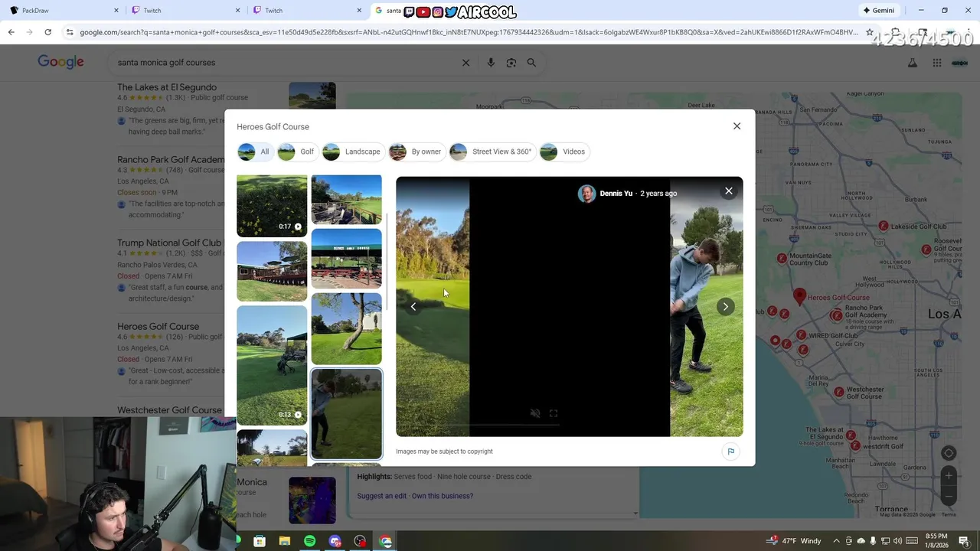Clear the Google search box
This screenshot has height=551, width=980.
[465, 63]
